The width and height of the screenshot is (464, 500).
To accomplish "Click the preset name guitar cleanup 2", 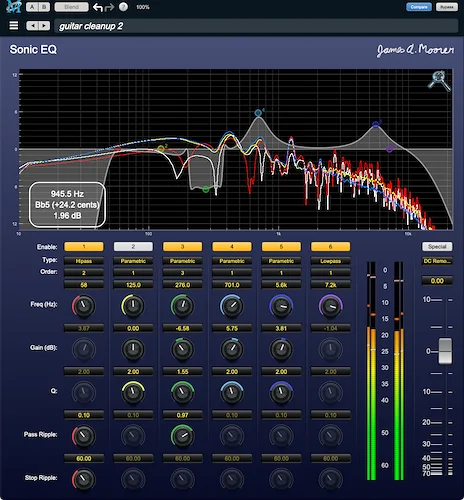I will (x=91, y=26).
